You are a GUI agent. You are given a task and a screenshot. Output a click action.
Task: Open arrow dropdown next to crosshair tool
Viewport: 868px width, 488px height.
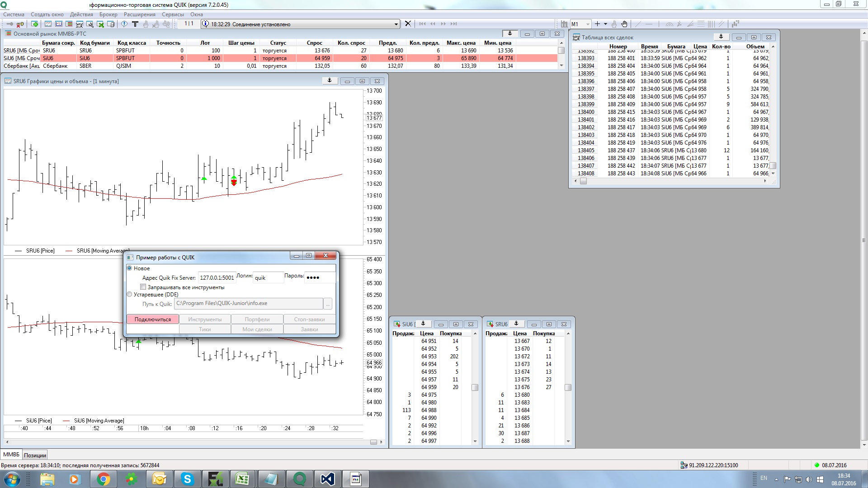(605, 24)
